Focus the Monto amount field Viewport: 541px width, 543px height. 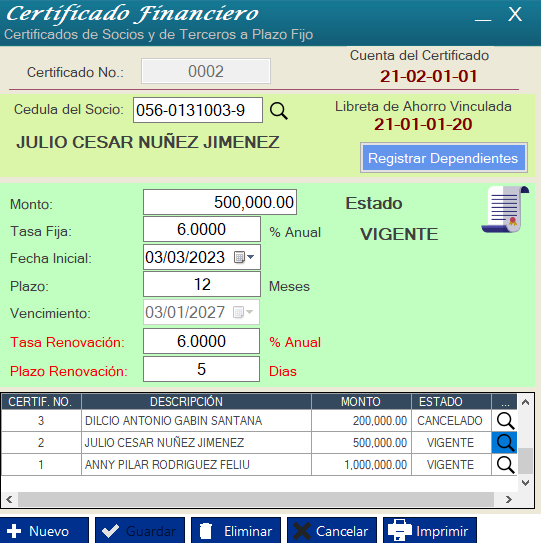(x=220, y=202)
